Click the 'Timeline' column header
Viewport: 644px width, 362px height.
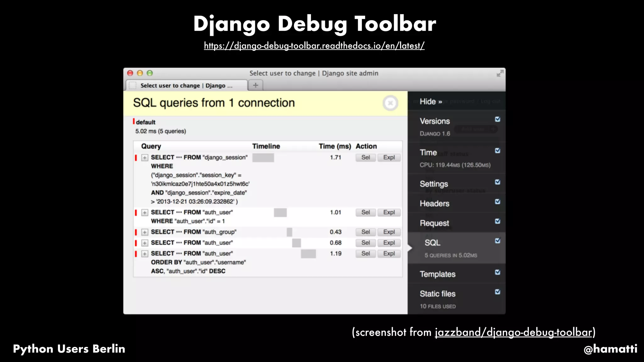(266, 146)
